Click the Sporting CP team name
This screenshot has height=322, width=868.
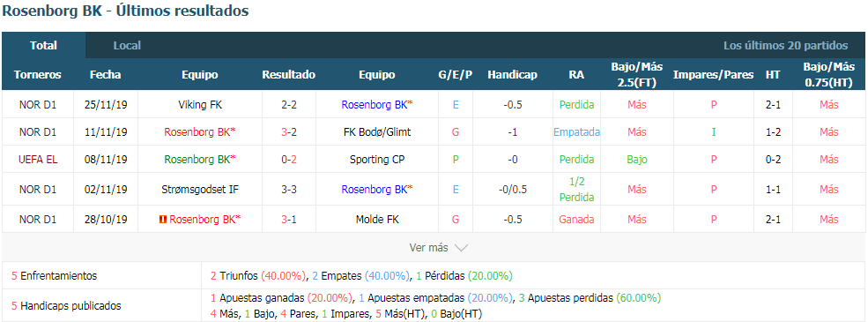(x=377, y=160)
